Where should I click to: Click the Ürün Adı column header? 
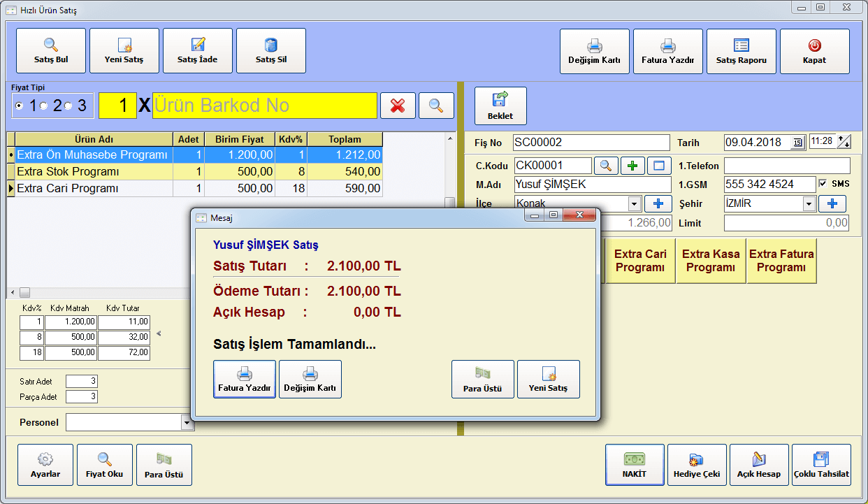coord(94,139)
